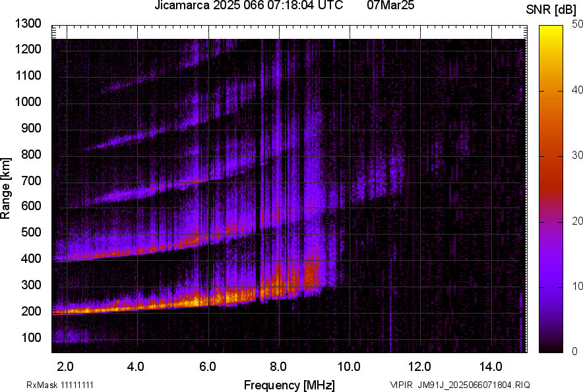Click the yellow top of the SNR colorbar
Viewport: 583px width, 392px height.
tap(551, 32)
